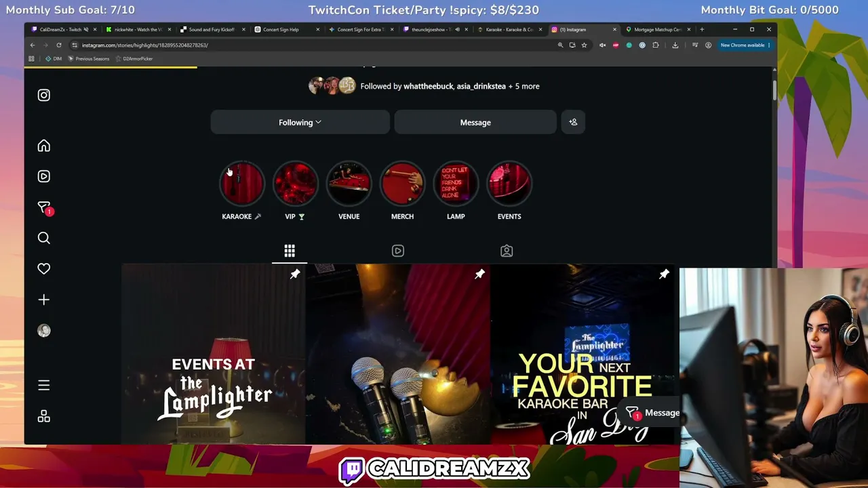Open the pinned microphones post
The height and width of the screenshot is (488, 868).
398,354
